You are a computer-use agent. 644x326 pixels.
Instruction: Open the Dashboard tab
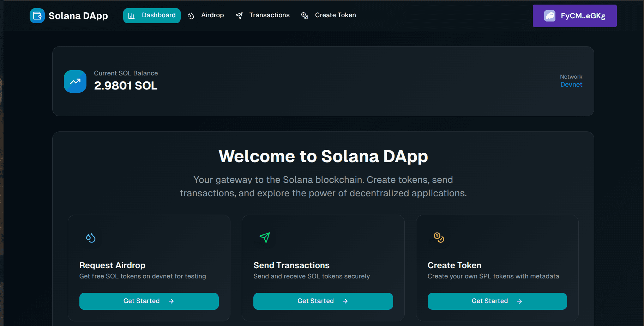[x=152, y=16]
